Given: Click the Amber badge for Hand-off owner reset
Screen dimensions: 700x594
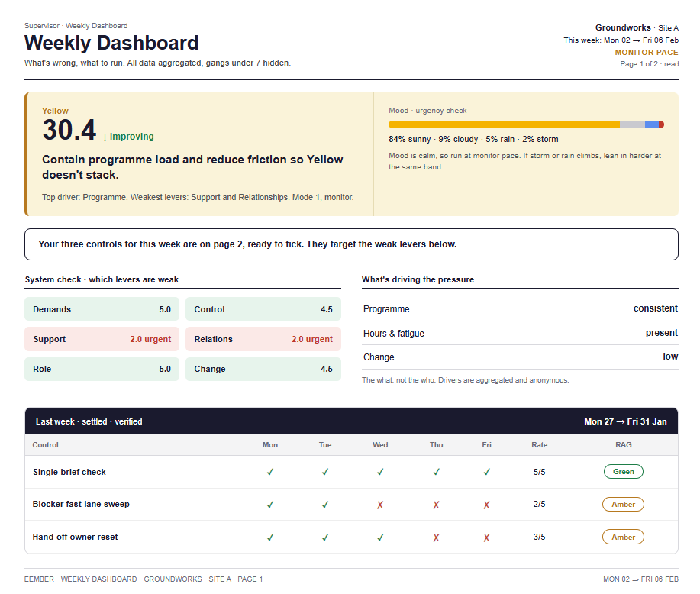Looking at the screenshot, I should tap(623, 537).
